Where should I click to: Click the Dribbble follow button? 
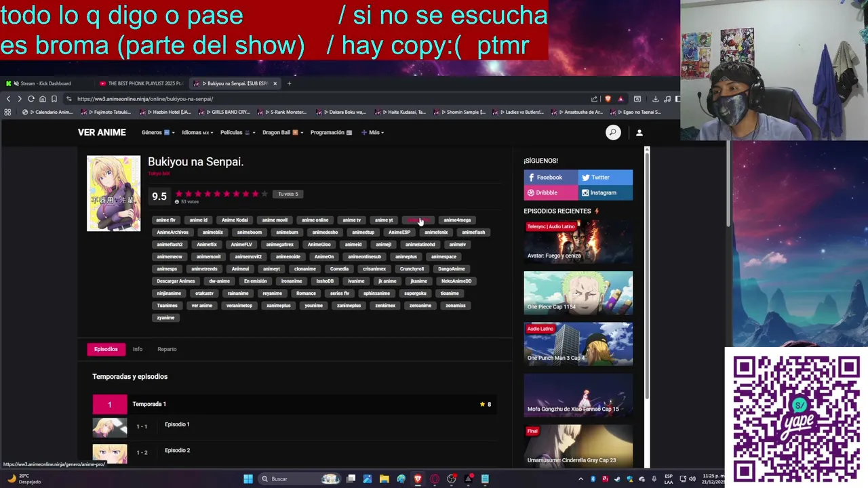pyautogui.click(x=551, y=192)
